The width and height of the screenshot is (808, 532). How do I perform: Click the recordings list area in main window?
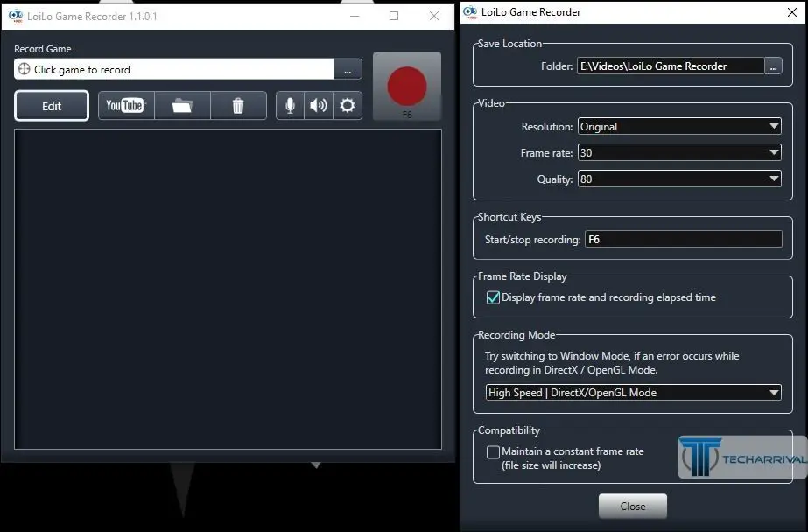point(228,289)
